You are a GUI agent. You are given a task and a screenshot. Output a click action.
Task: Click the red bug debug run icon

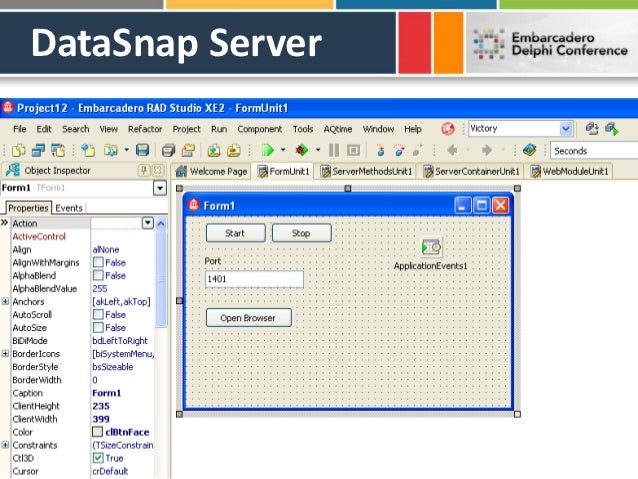302,151
